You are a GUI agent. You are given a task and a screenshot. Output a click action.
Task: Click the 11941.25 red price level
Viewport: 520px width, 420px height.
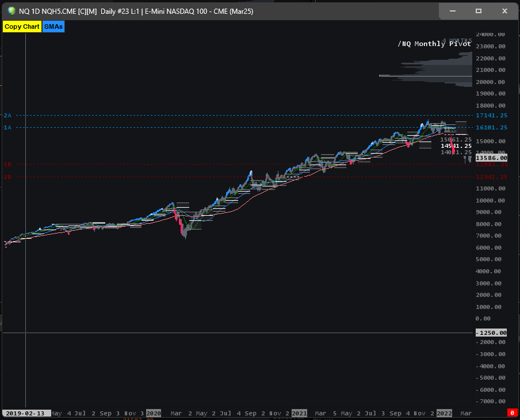[491, 177]
